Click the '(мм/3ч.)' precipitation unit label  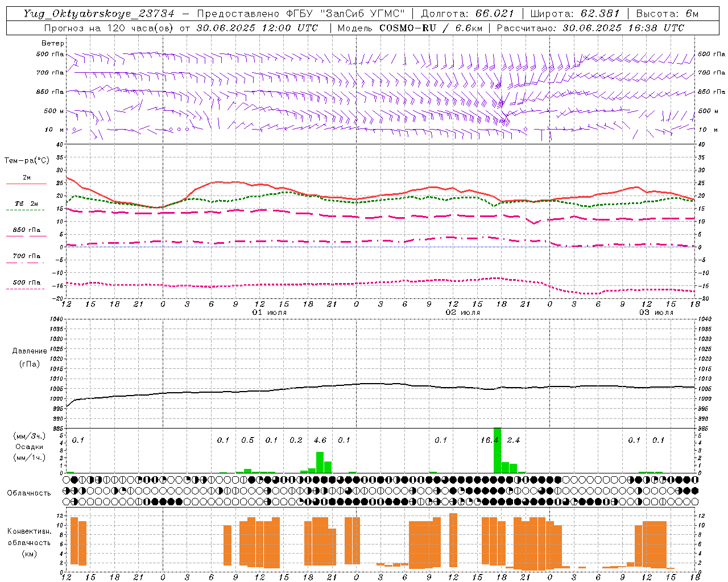pyautogui.click(x=30, y=436)
